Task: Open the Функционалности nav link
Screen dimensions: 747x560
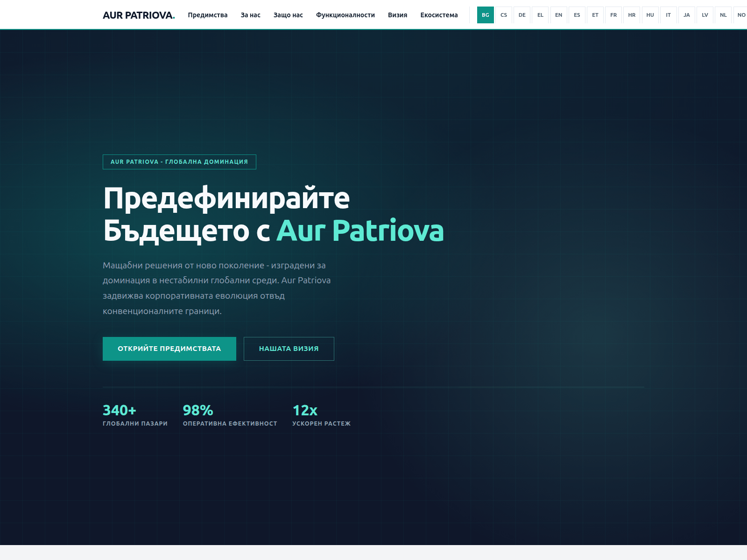Action: coord(345,15)
